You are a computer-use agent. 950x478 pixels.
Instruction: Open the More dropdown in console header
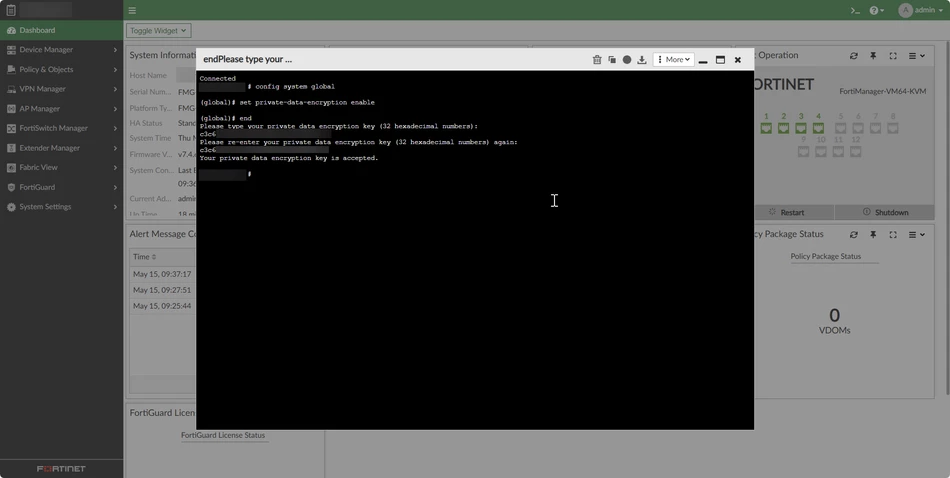pos(674,59)
